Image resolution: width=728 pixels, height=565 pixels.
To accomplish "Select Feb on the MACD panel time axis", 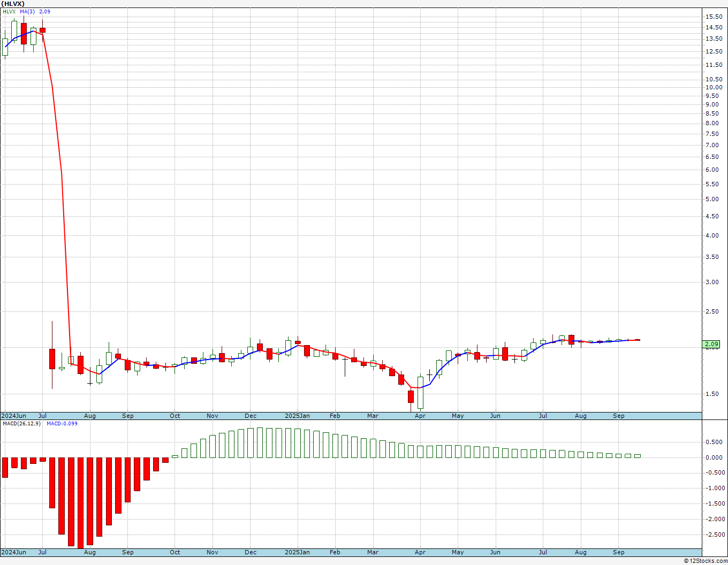I will coord(335,552).
